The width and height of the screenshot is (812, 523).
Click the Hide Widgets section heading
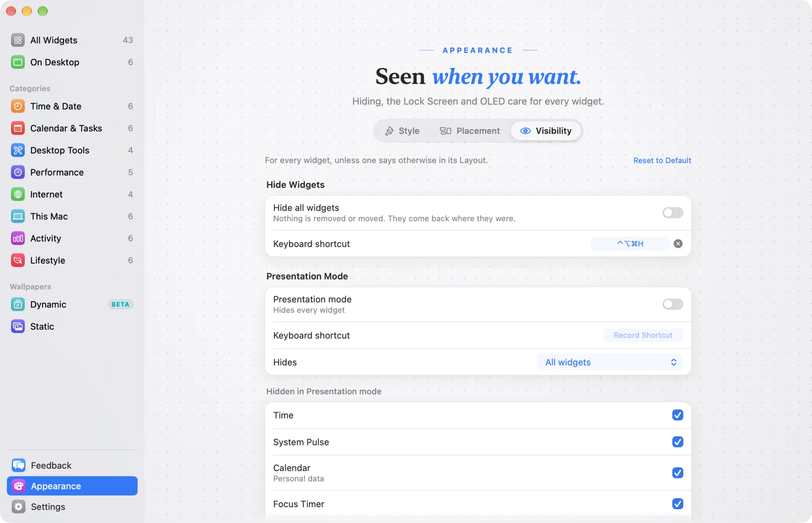[295, 185]
